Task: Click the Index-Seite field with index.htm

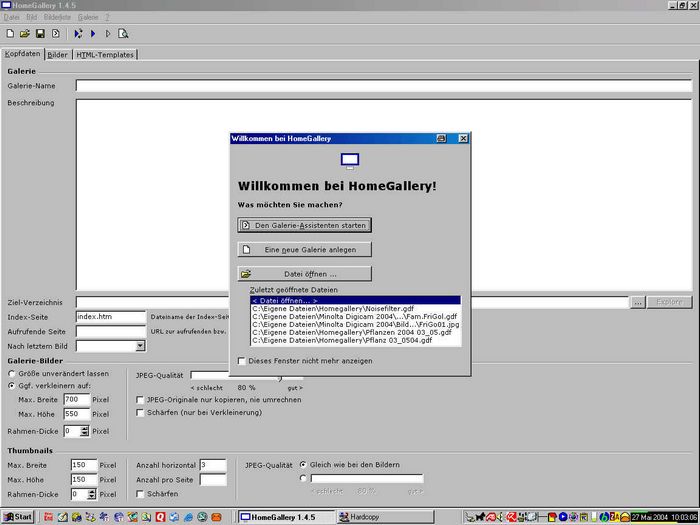Action: 111,317
